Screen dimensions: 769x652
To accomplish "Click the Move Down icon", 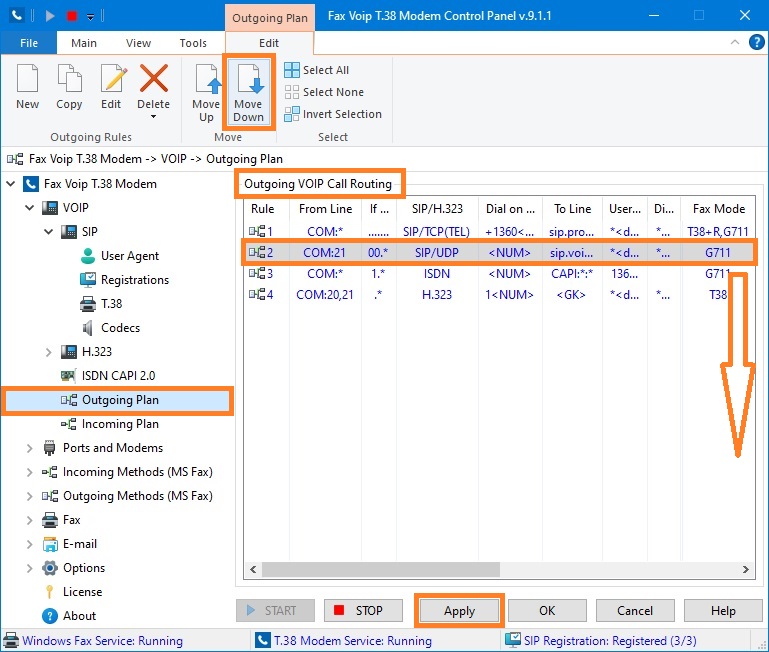I will pos(249,78).
